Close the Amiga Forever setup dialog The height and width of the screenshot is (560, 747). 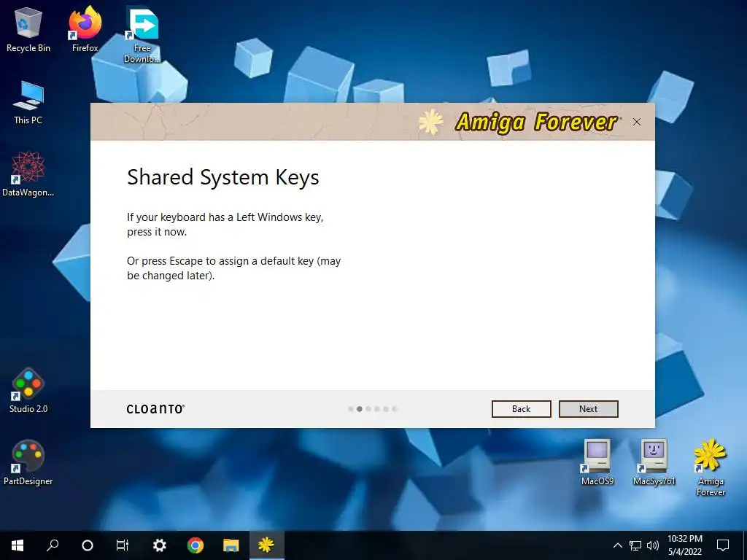[636, 122]
